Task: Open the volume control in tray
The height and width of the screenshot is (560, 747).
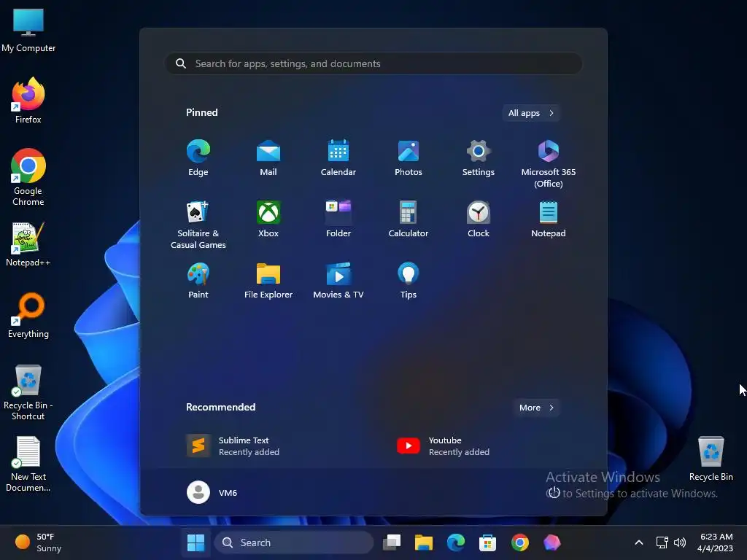Action: (x=680, y=542)
